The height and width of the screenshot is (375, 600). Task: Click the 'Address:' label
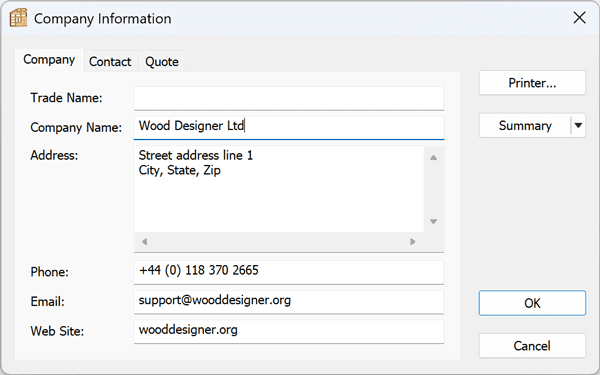point(54,155)
